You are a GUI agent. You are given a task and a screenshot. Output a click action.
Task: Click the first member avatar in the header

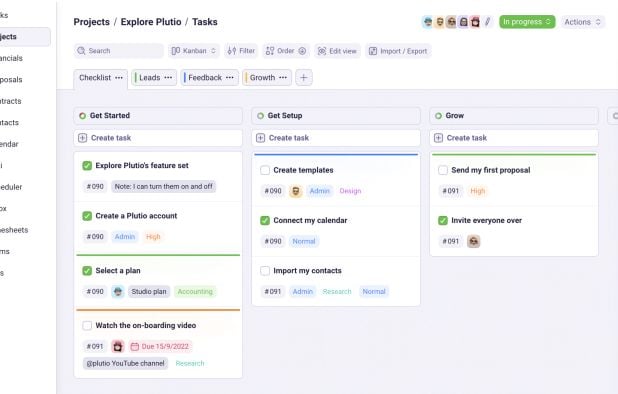428,22
